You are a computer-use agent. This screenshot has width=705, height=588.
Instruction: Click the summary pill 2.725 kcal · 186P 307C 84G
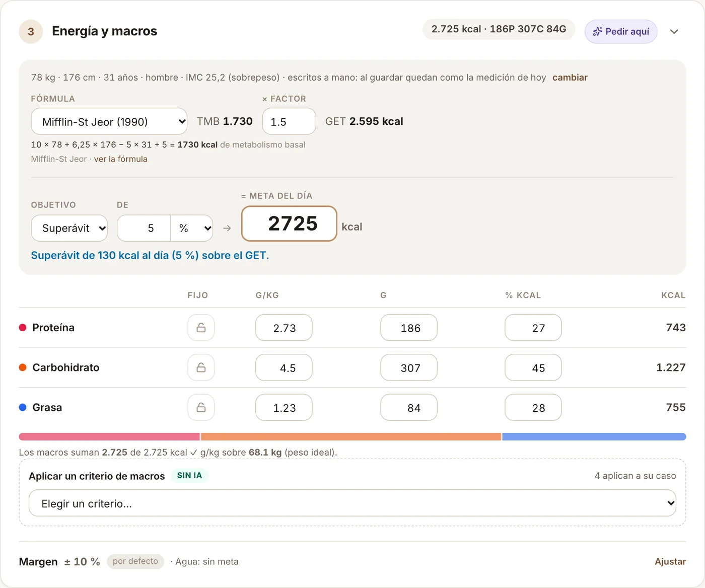coord(499,29)
